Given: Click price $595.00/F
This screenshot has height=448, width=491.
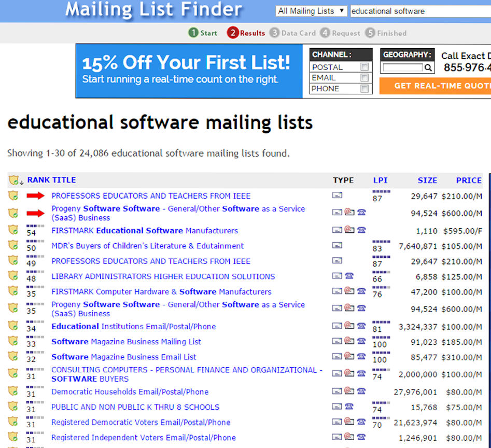Looking at the screenshot, I should (x=463, y=231).
